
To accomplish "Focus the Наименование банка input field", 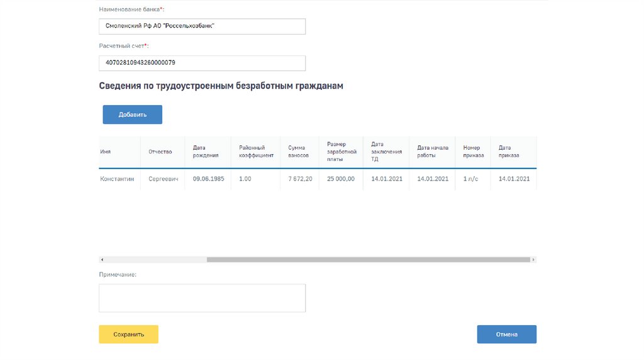I will point(202,26).
